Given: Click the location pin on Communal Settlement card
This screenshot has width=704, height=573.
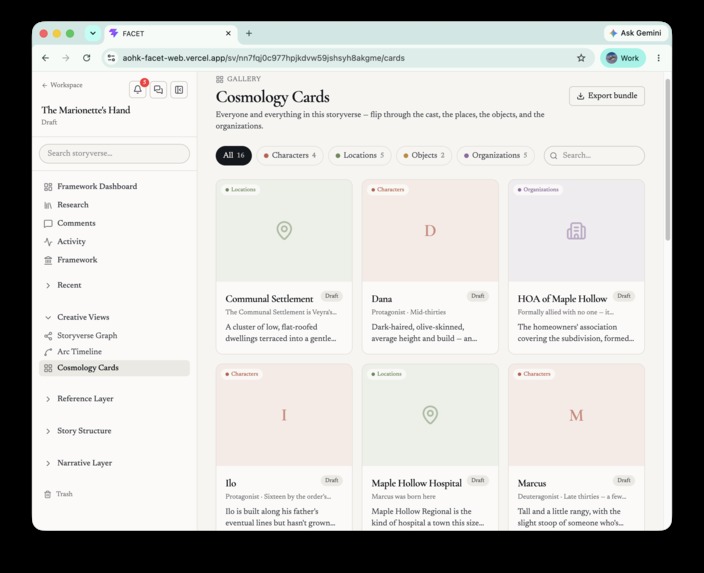Looking at the screenshot, I should (284, 230).
